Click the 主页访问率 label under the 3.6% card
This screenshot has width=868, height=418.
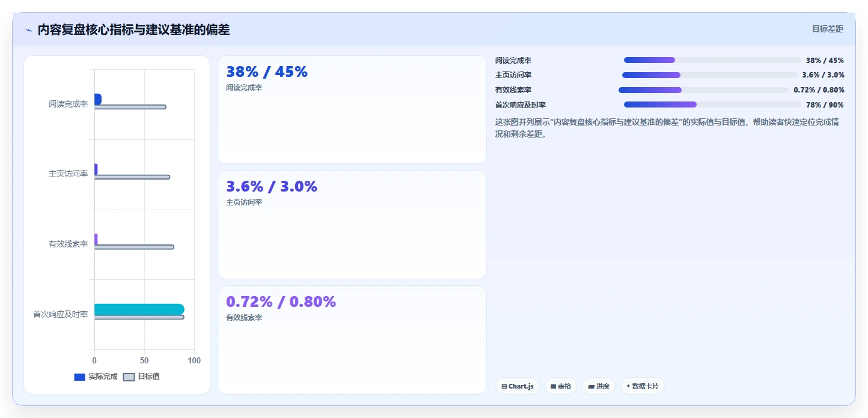[244, 202]
